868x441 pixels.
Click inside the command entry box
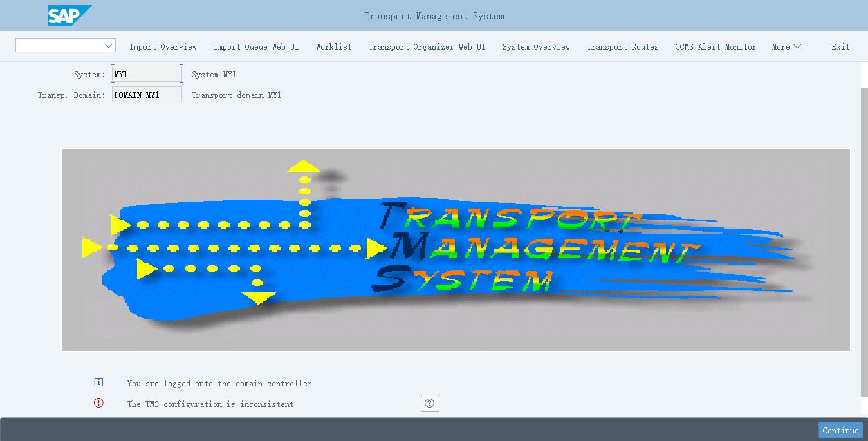coord(58,46)
